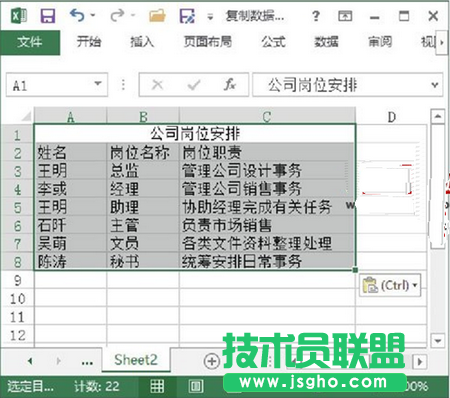Cancel the formula entry with X icon

pyautogui.click(x=157, y=85)
